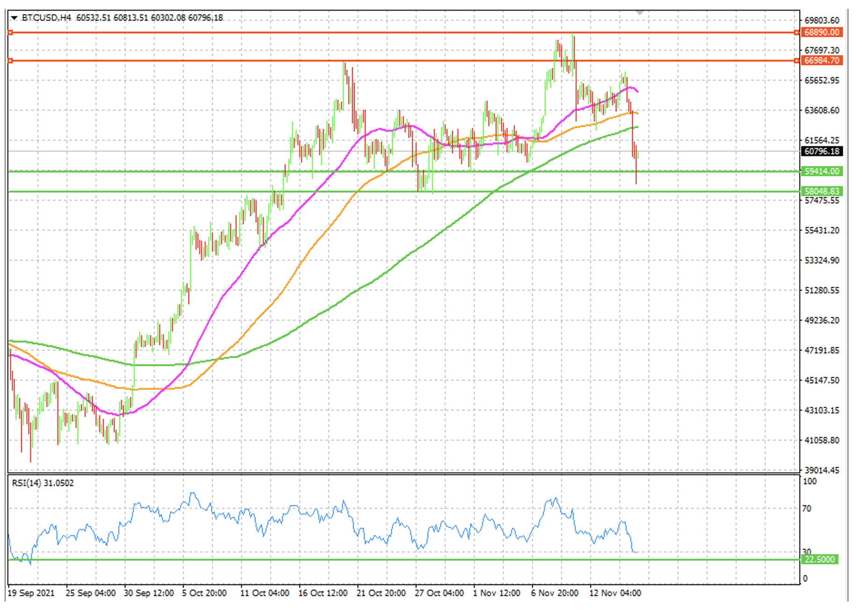This screenshot has width=862, height=616.
Task: Click the 61564.25 price axis value
Action: click(x=822, y=140)
